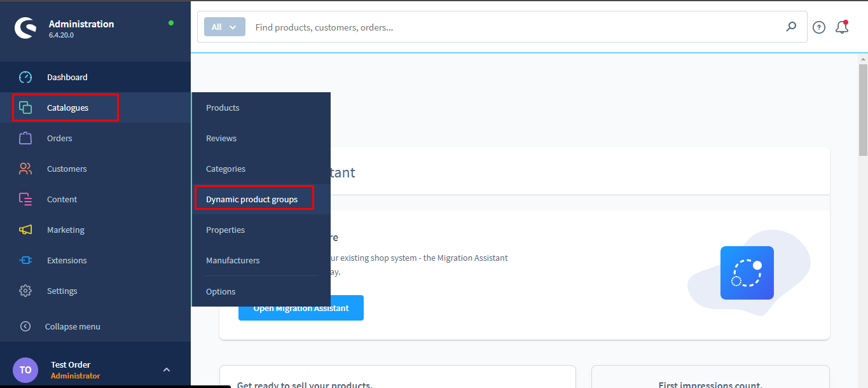
Task: Select the Extensions plug icon
Action: point(25,260)
